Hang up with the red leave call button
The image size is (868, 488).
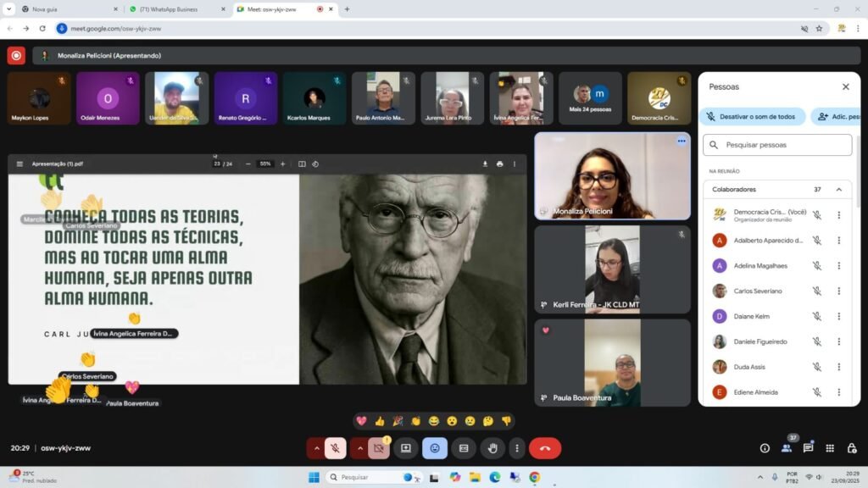(x=544, y=448)
